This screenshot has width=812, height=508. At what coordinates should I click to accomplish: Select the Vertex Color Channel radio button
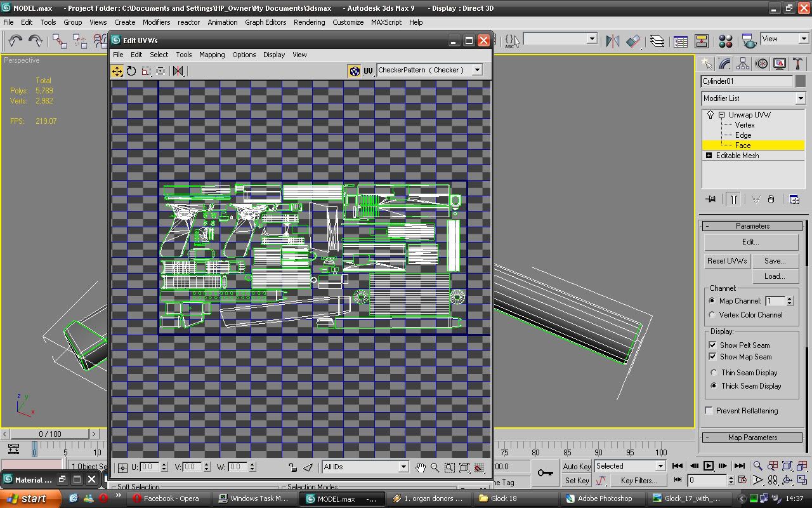[712, 315]
